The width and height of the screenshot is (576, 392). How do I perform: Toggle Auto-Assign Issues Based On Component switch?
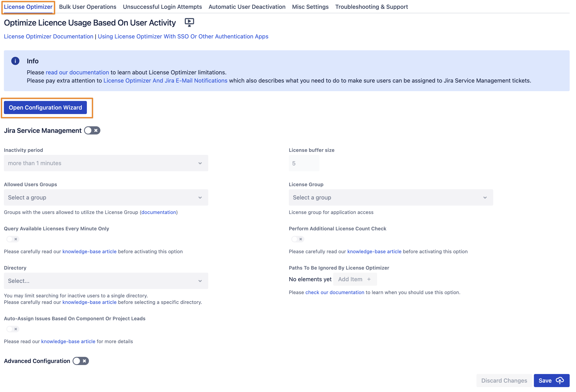coord(13,329)
